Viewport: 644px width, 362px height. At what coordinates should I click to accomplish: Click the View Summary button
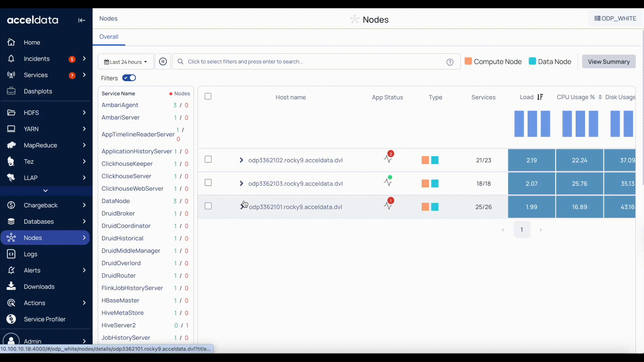point(609,62)
